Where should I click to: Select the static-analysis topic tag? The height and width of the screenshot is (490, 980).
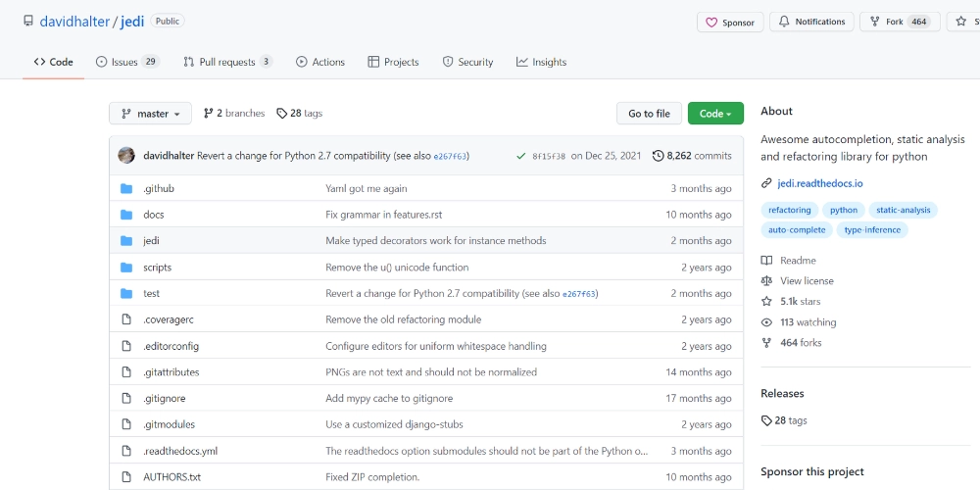(x=903, y=210)
